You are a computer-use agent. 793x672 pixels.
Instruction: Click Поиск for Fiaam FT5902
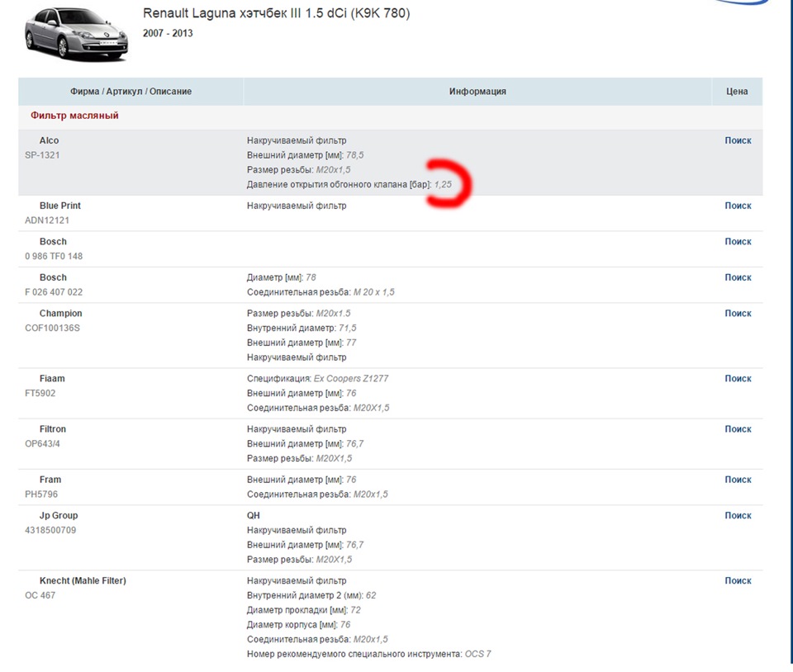pos(738,378)
